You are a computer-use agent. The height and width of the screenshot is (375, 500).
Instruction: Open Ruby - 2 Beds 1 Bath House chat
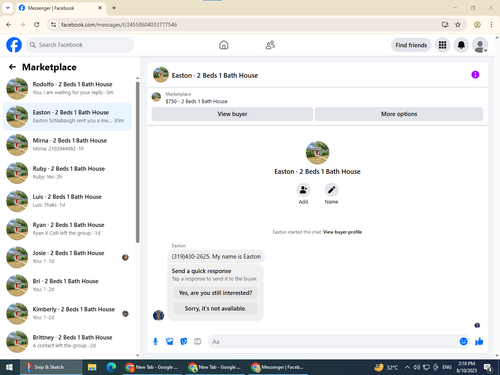(x=68, y=173)
